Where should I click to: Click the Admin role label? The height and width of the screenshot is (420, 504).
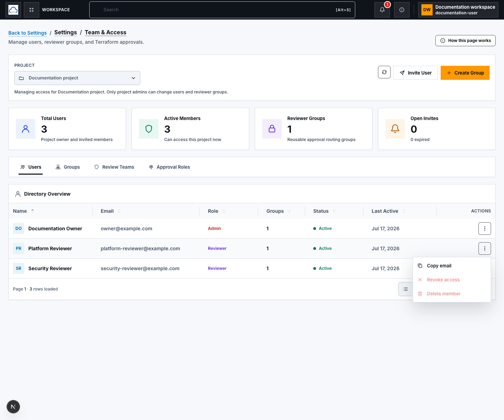214,229
